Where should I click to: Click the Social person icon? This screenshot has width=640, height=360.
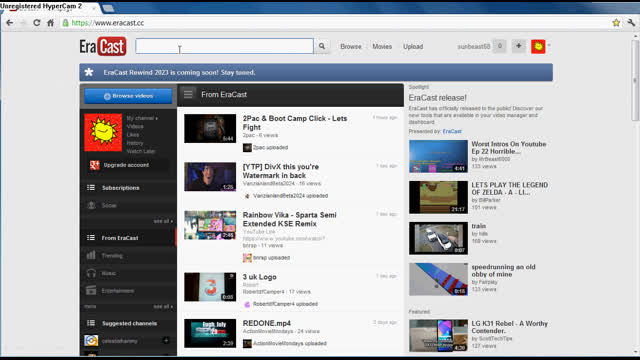coord(91,205)
